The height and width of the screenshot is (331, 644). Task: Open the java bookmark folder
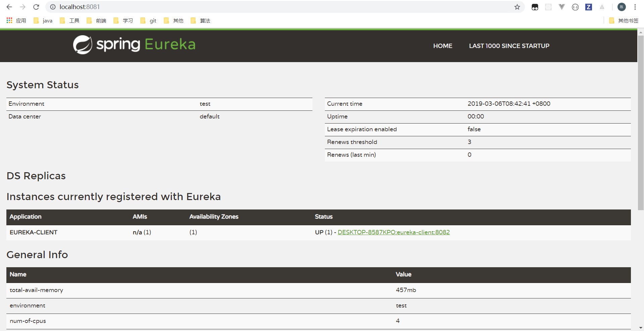pyautogui.click(x=43, y=20)
